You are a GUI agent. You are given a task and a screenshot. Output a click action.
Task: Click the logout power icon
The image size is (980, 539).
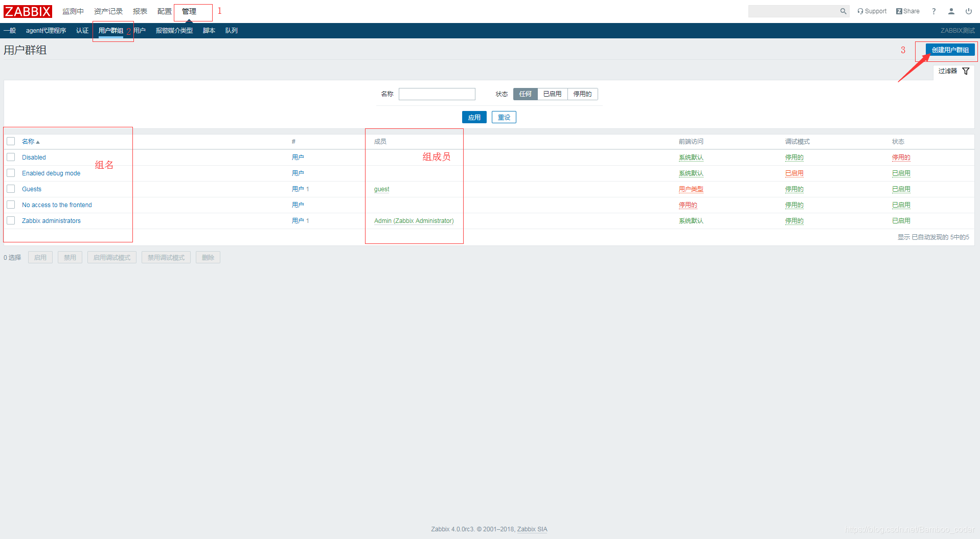click(x=969, y=11)
